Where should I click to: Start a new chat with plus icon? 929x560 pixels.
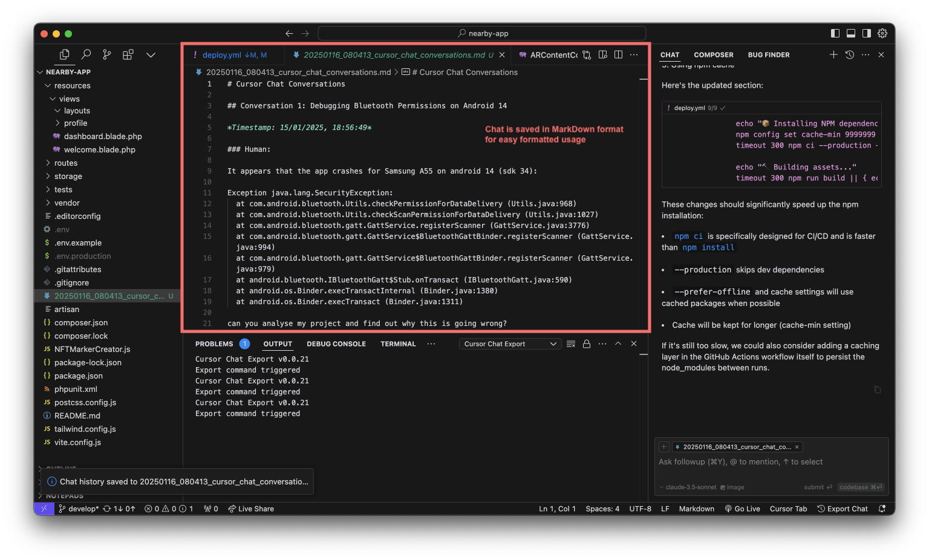[833, 54]
